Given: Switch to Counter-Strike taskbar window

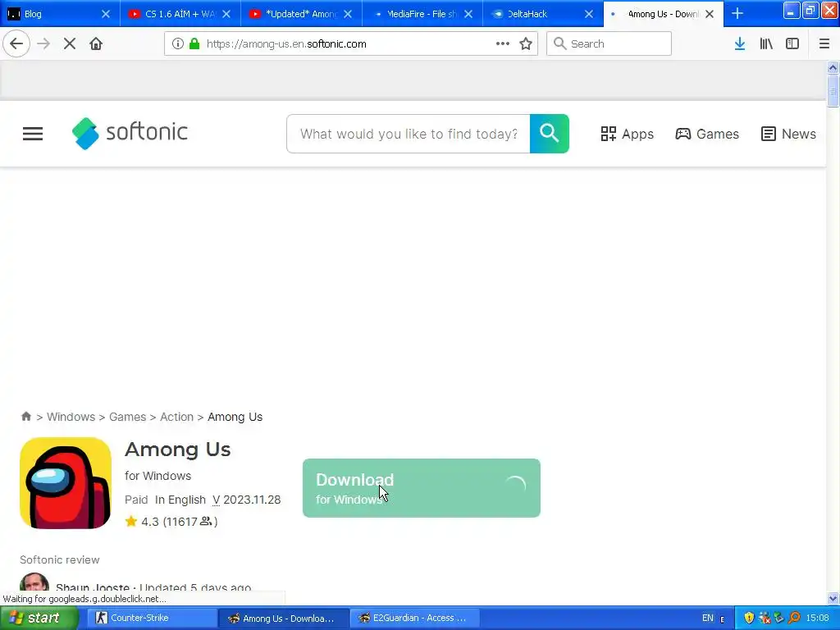Looking at the screenshot, I should [x=150, y=618].
